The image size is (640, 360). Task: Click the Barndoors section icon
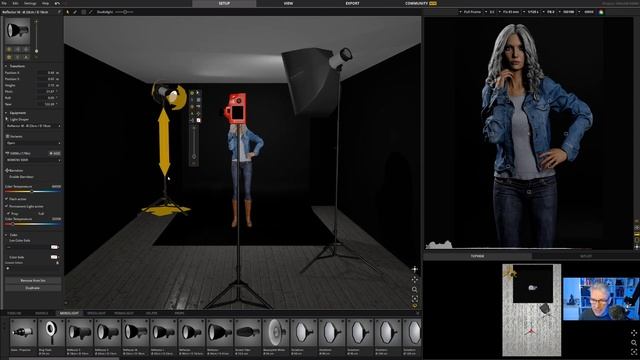[x=7, y=170]
